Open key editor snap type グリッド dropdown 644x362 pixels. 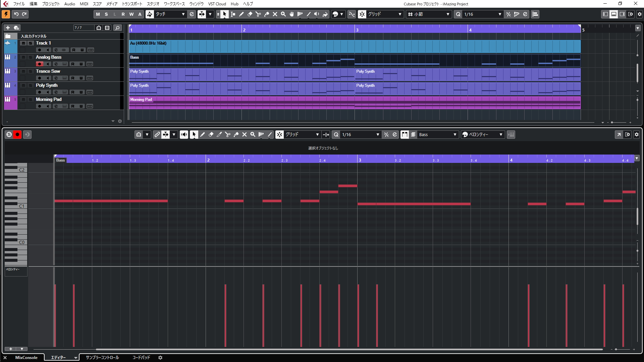coord(302,134)
